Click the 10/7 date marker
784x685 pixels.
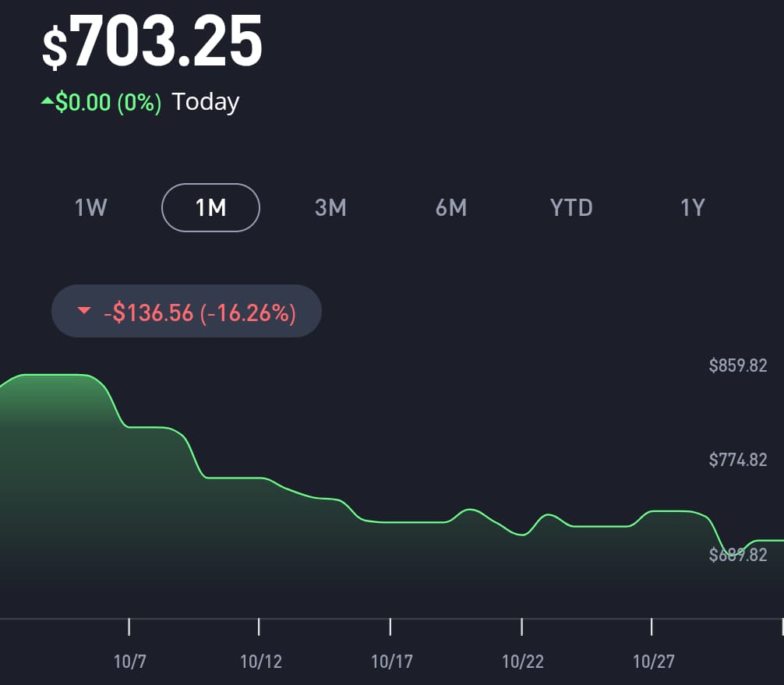click(x=129, y=662)
